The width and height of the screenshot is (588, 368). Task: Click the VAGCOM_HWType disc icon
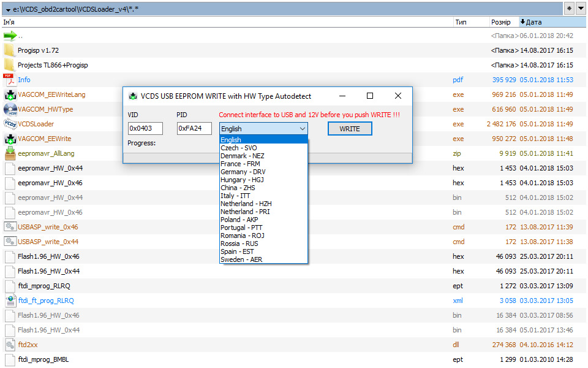tap(10, 109)
